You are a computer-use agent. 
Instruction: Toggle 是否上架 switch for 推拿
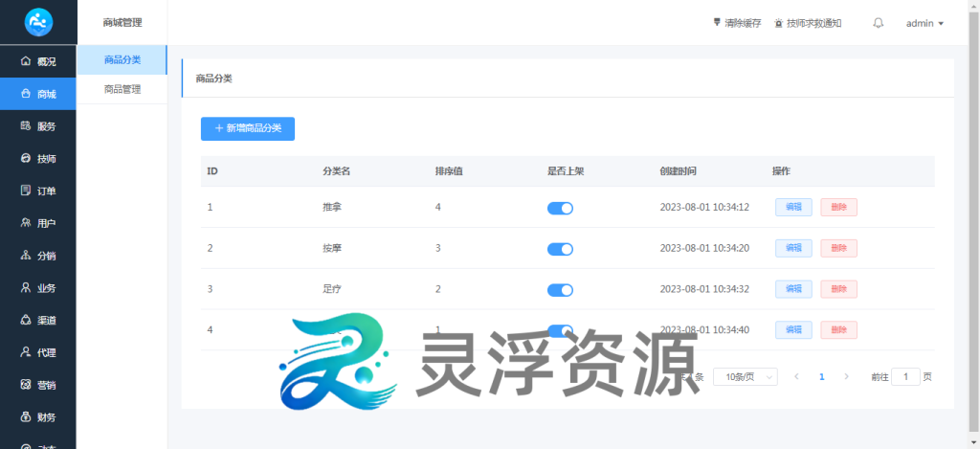pos(560,209)
